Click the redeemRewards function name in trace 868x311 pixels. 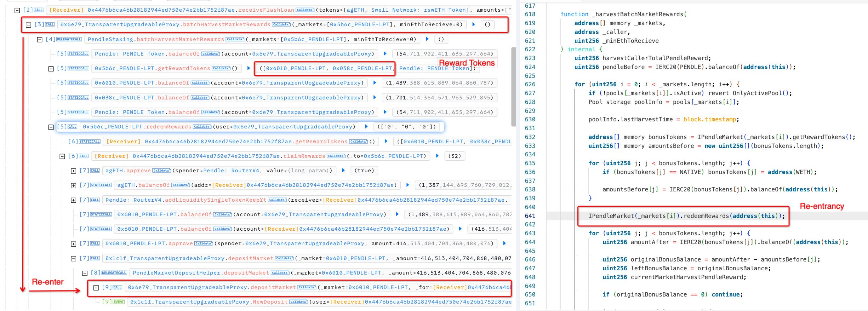click(169, 127)
